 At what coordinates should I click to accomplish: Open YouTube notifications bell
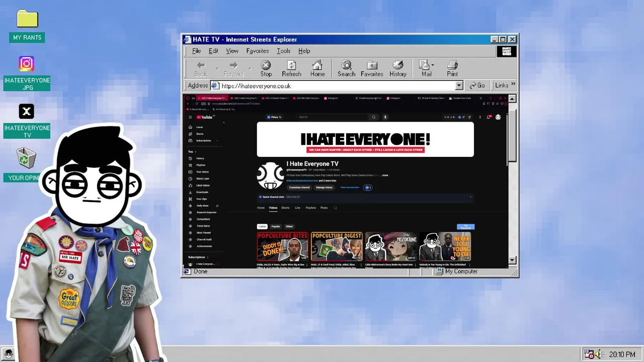[489, 117]
